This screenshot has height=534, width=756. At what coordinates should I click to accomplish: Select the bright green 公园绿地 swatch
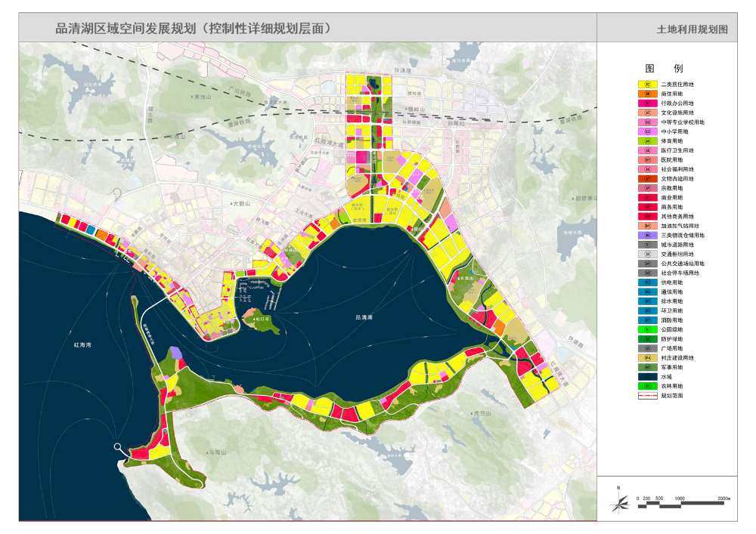tap(648, 330)
